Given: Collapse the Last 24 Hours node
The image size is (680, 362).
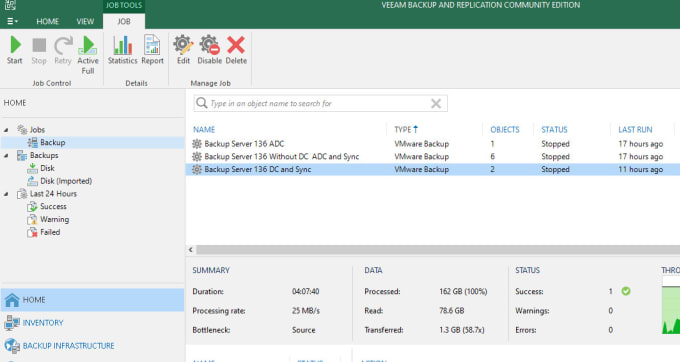Looking at the screenshot, I should (6, 194).
